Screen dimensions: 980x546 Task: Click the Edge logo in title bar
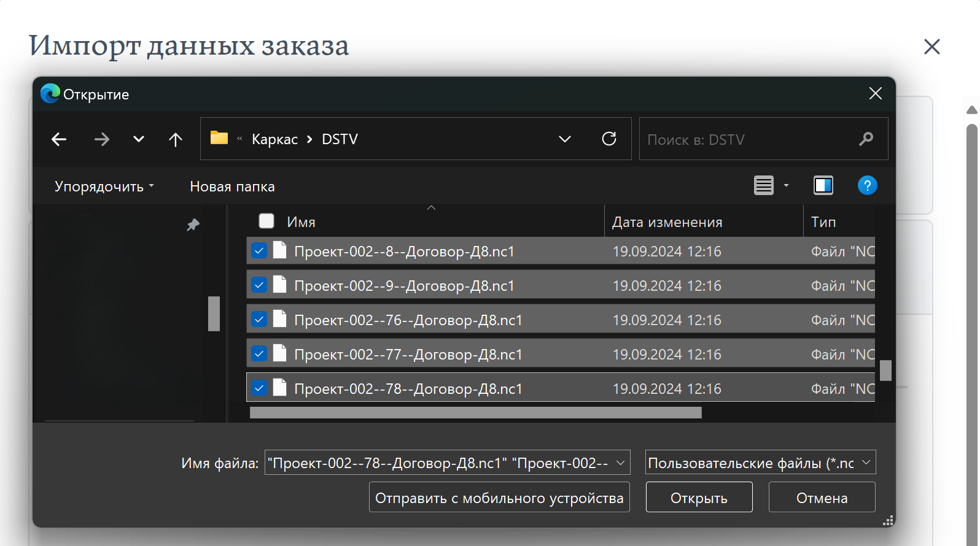(x=50, y=93)
